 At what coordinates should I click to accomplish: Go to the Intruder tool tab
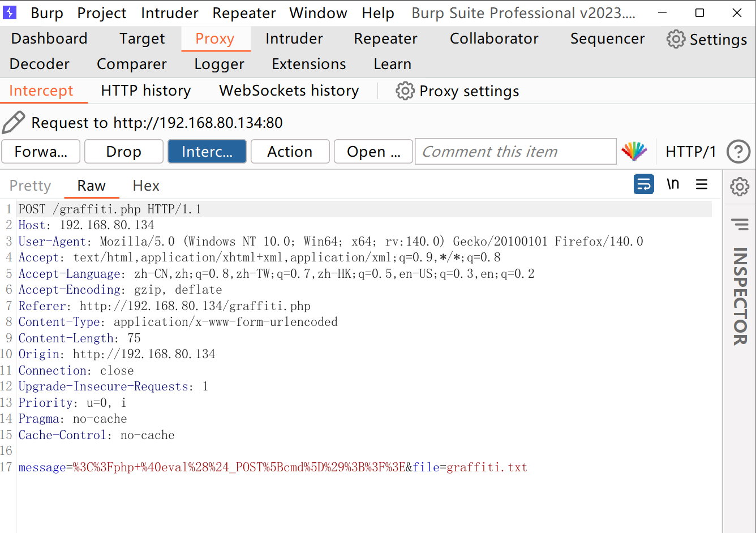coord(294,38)
